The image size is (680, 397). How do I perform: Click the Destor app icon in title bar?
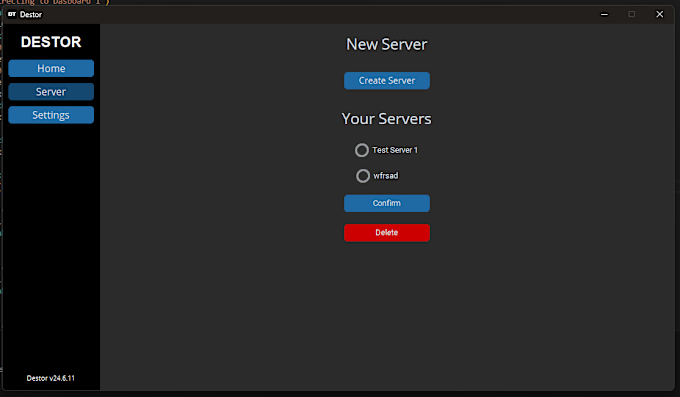point(12,14)
